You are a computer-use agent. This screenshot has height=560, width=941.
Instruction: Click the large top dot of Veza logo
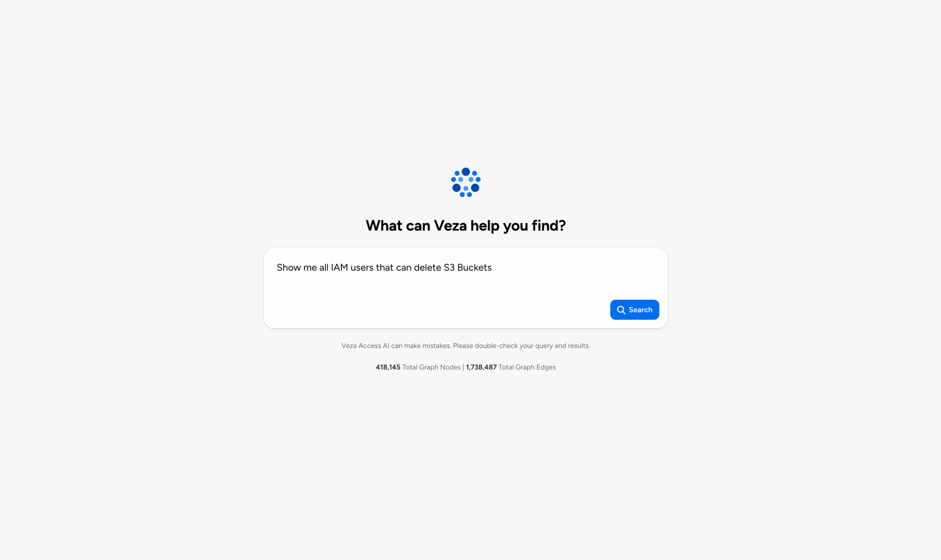click(466, 172)
